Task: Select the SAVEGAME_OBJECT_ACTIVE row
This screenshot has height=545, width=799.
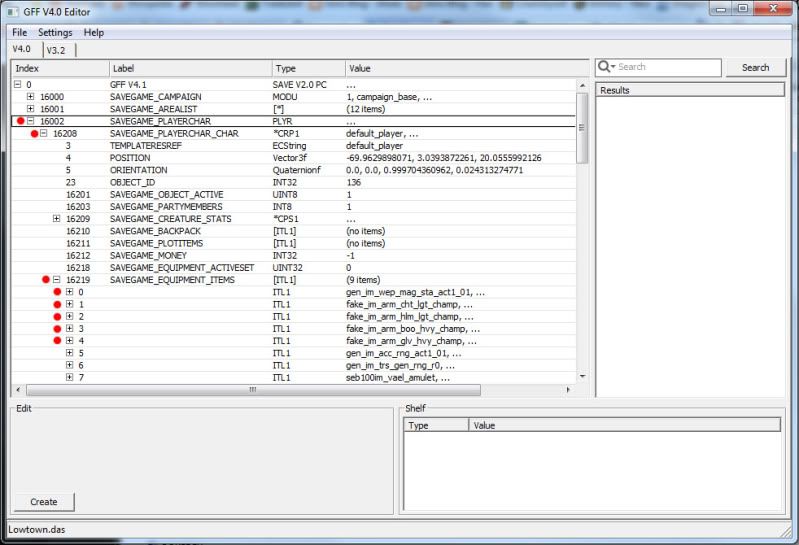Action: 294,195
